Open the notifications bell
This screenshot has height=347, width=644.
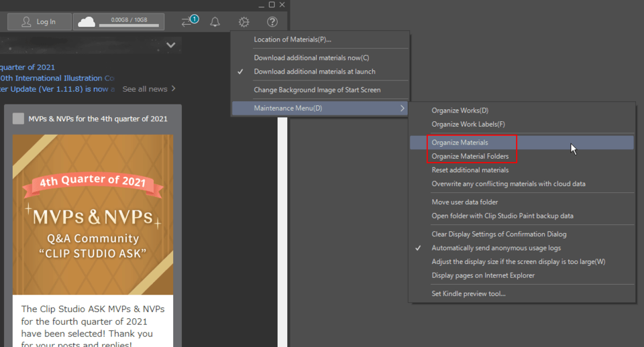click(x=215, y=21)
